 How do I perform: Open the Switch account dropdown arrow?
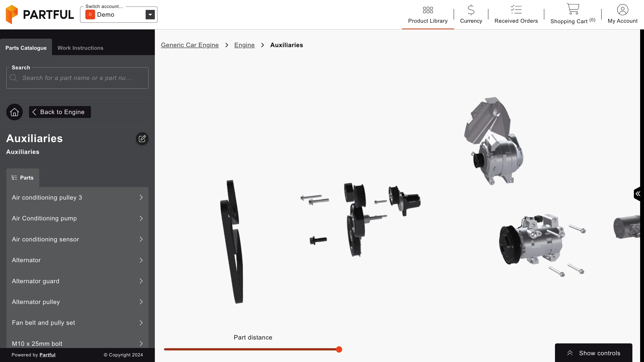coord(150,14)
